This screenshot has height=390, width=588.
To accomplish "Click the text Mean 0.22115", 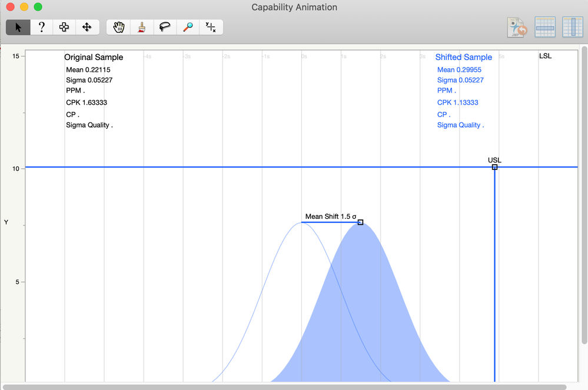I will (x=88, y=69).
